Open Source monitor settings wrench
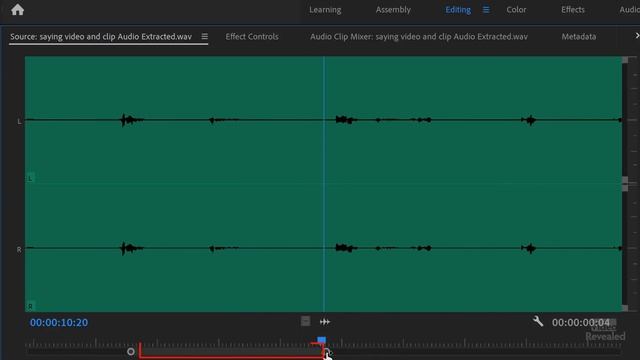Screen dimensions: 640x360 point(538,322)
